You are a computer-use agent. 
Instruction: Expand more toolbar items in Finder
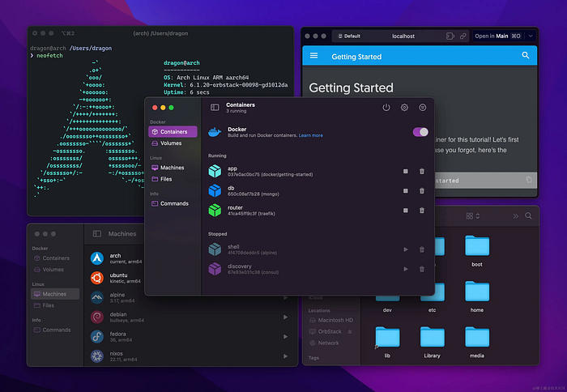[515, 216]
